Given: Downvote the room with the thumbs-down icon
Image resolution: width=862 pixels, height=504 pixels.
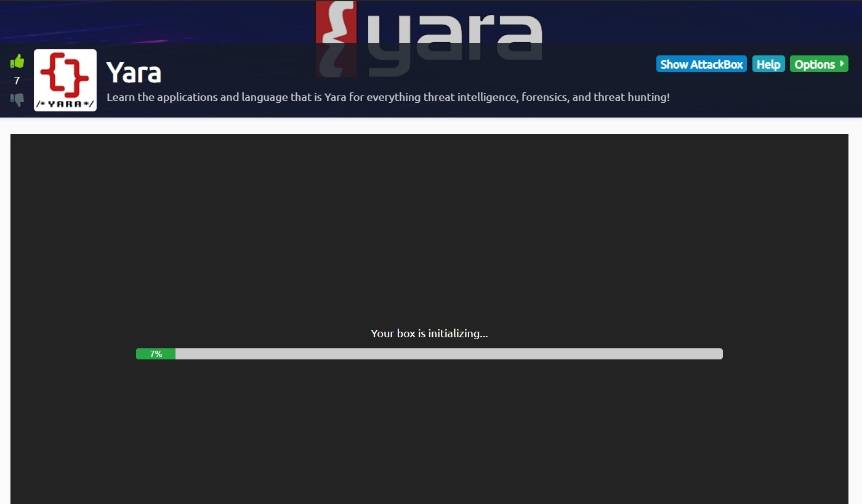Looking at the screenshot, I should pyautogui.click(x=17, y=99).
